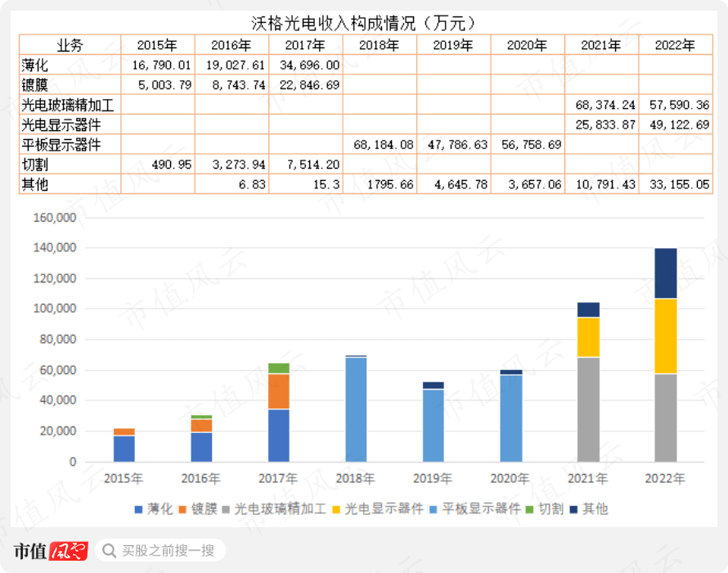Click the 160,000 y-axis label
Screen dimensions: 728x573
[x=55, y=218]
